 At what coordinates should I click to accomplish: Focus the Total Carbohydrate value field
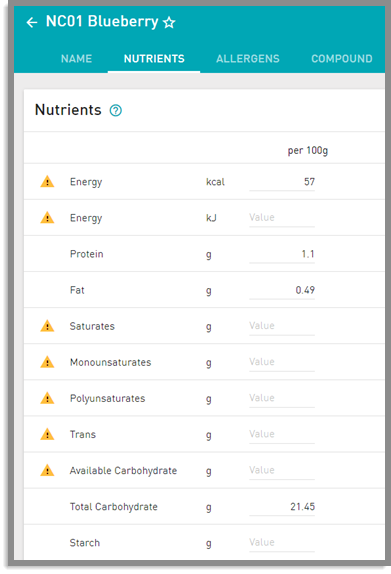click(282, 507)
